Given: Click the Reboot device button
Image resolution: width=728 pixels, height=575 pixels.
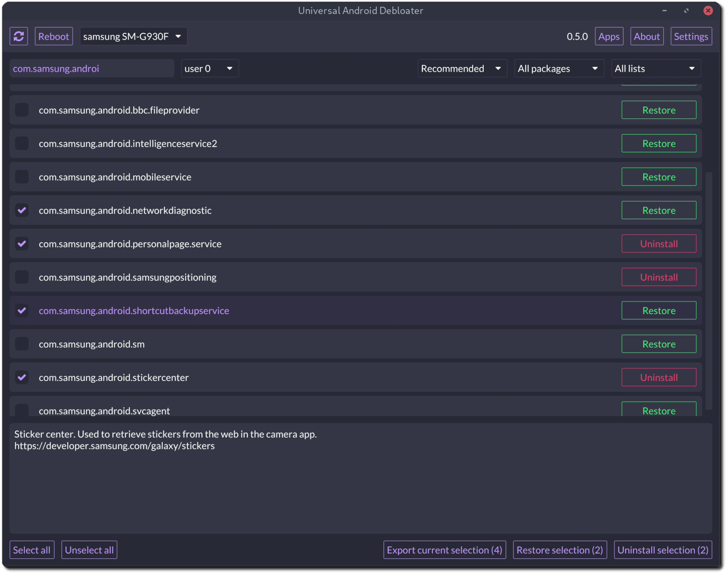Looking at the screenshot, I should point(53,36).
